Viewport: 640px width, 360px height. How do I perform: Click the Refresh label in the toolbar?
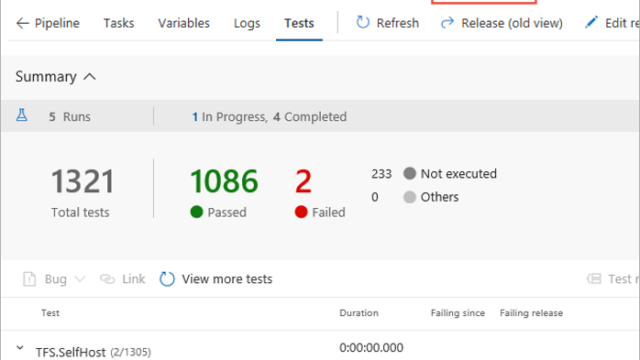pyautogui.click(x=398, y=23)
